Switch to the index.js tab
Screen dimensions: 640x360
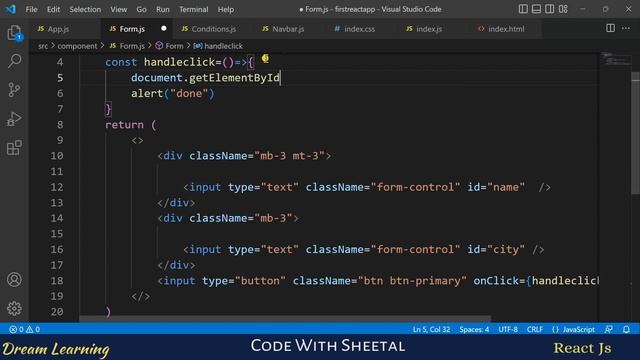tap(429, 29)
